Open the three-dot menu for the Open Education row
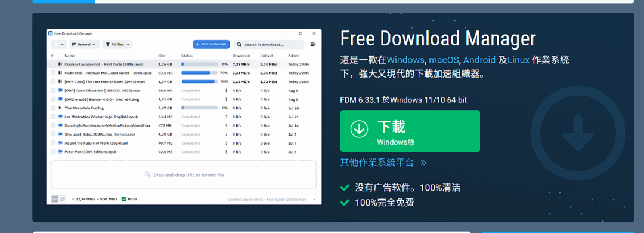644x233 pixels. coord(226,91)
